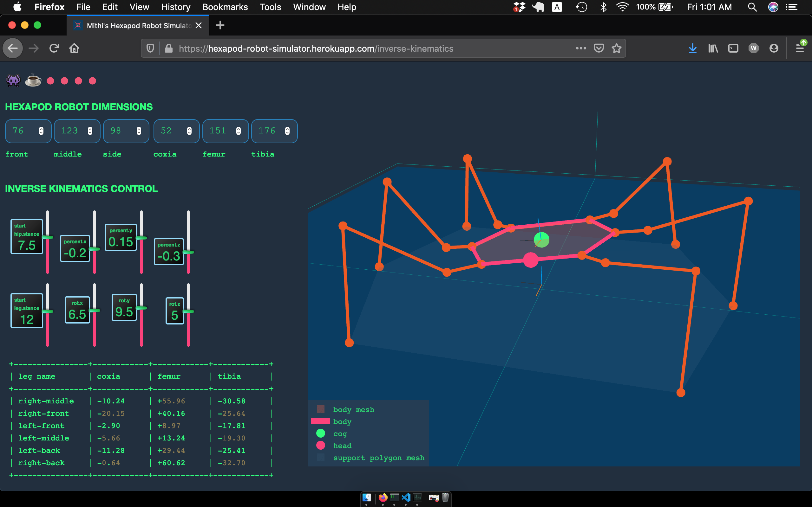
Task: Open page actions three-dots menu in address bar
Action: (x=581, y=48)
